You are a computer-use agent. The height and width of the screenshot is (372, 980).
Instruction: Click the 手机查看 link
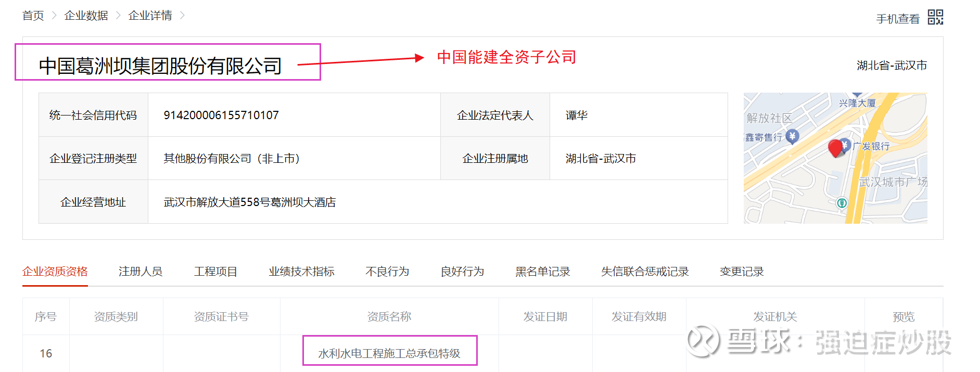coord(898,19)
